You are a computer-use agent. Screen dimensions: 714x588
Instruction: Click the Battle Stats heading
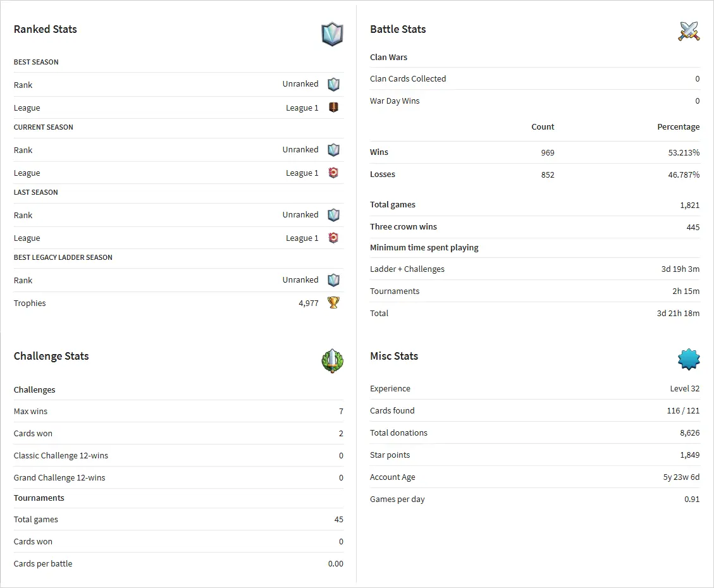(398, 29)
